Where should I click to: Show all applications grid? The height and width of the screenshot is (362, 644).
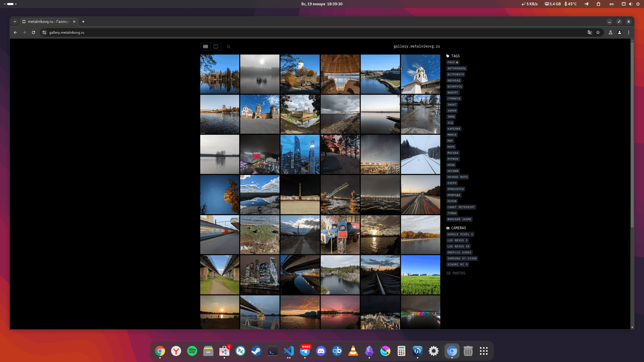coord(484,351)
